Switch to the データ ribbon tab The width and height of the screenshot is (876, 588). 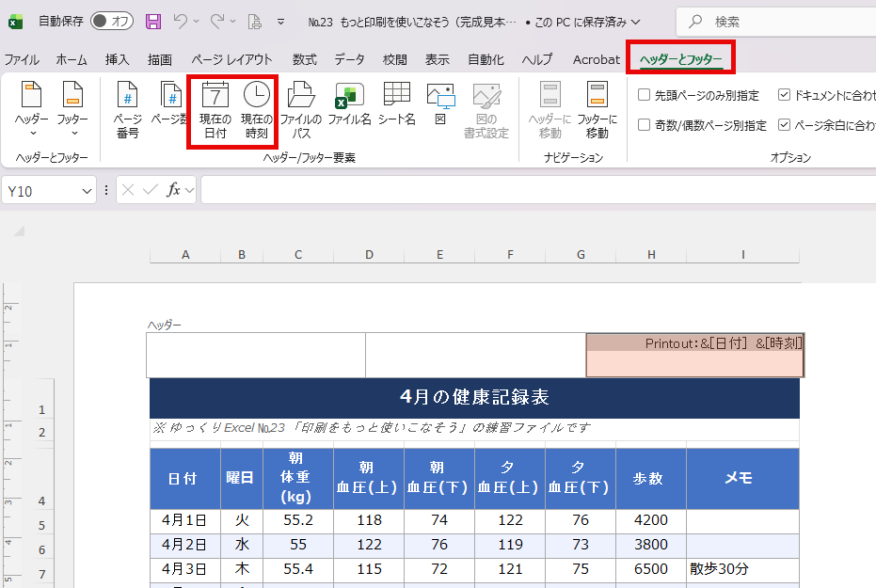[x=349, y=59]
